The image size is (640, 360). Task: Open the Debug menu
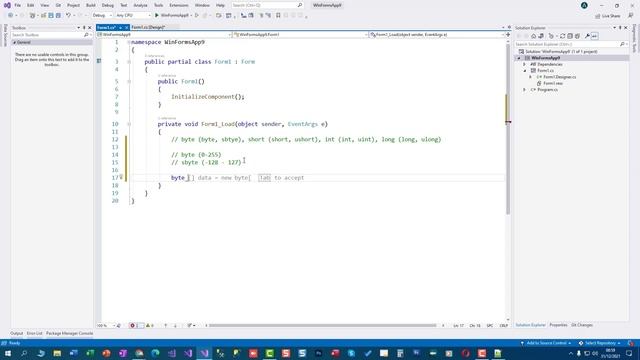(108, 5)
